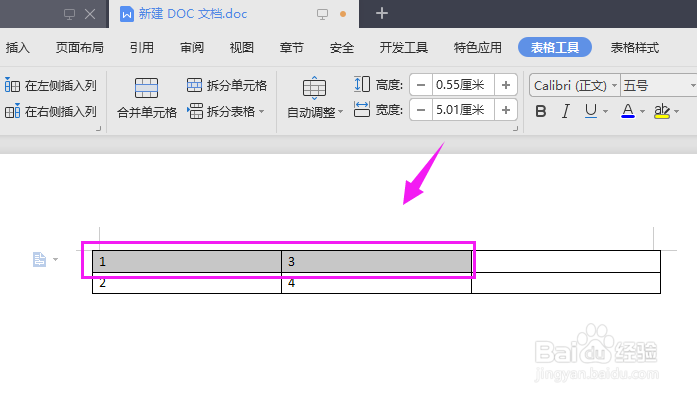This screenshot has height=398, width=697.
Task: Increase the column width value
Action: coord(505,110)
